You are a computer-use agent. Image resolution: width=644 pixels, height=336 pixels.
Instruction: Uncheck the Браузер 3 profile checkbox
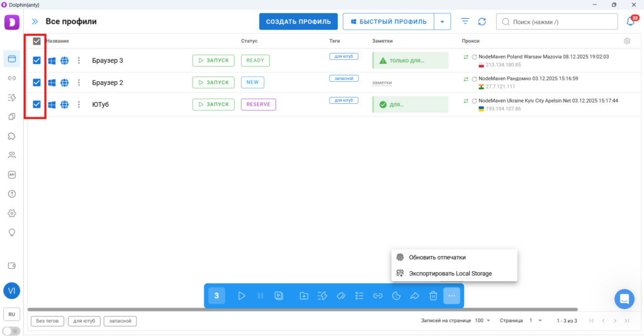pyautogui.click(x=36, y=60)
